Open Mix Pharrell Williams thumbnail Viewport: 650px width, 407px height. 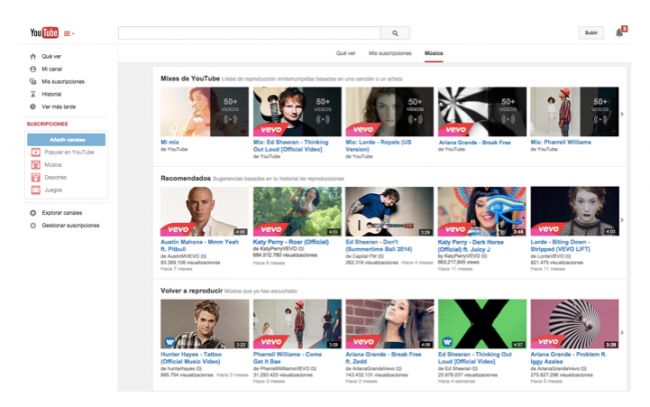tap(575, 111)
